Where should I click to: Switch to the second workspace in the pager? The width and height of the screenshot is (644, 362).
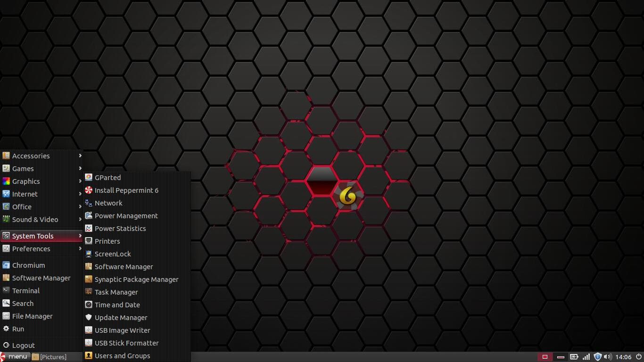(561, 357)
